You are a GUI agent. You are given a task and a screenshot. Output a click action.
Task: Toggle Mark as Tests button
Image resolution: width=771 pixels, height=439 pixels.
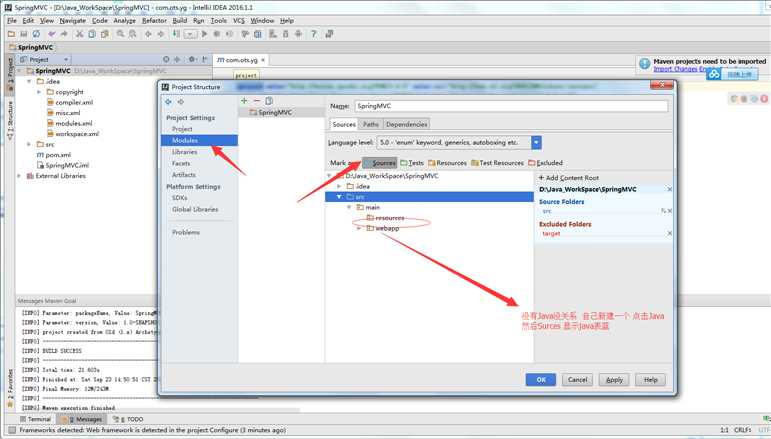[412, 163]
